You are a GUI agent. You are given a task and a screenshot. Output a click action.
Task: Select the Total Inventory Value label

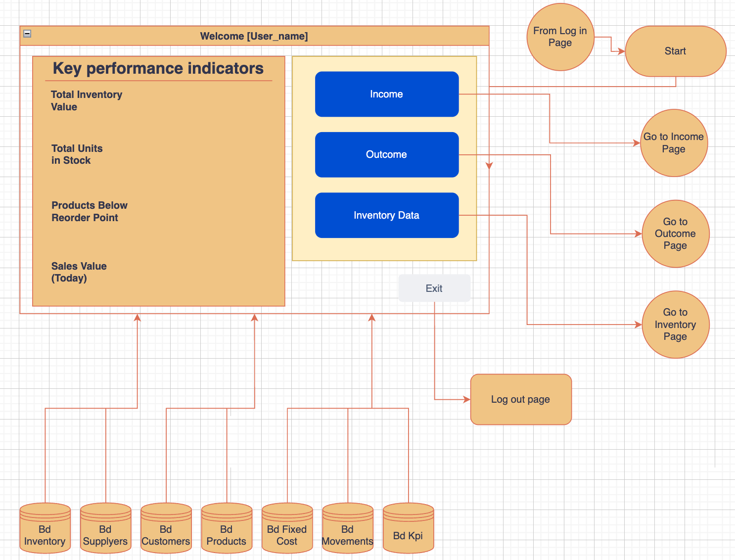pyautogui.click(x=87, y=100)
